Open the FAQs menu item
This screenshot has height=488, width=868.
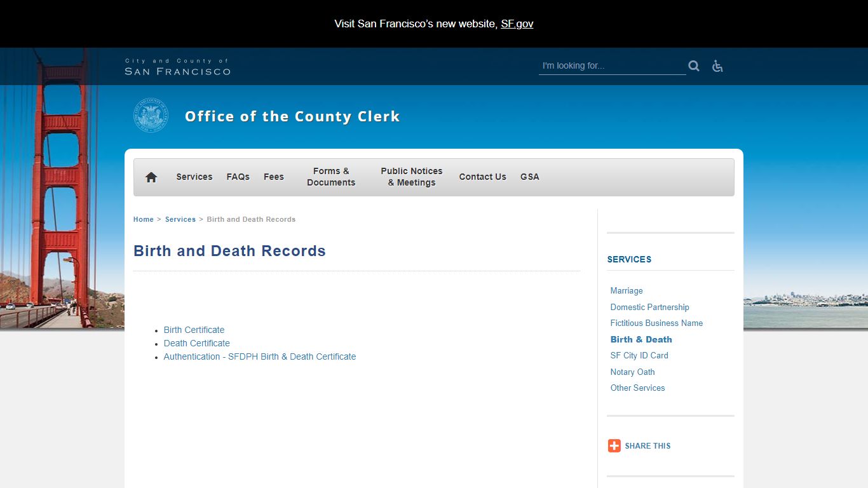(238, 177)
